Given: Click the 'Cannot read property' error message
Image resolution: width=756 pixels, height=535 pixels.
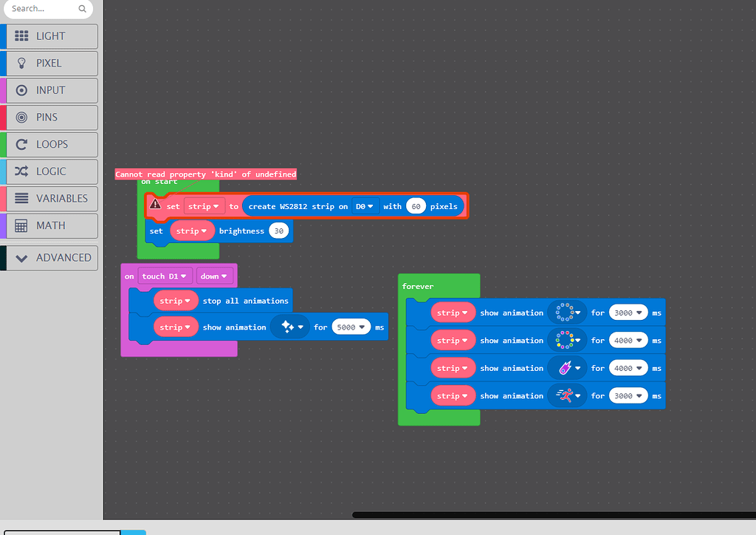Looking at the screenshot, I should point(206,174).
